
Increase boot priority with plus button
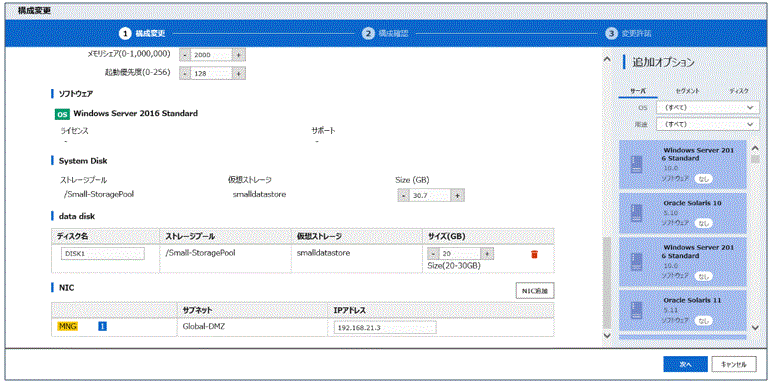click(x=239, y=73)
